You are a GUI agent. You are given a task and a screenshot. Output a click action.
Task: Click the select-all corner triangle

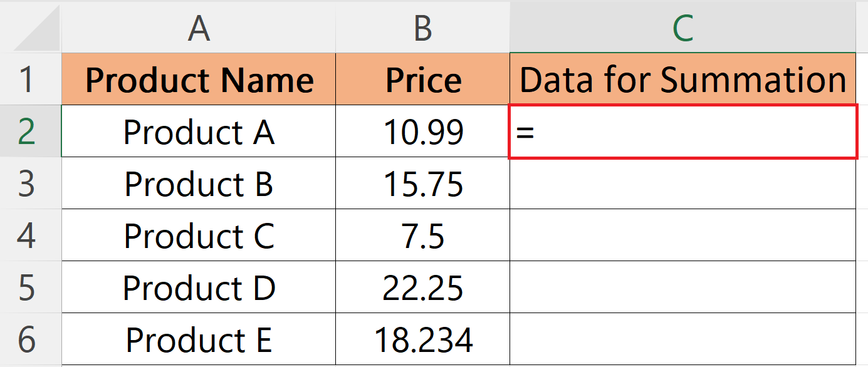click(x=30, y=26)
